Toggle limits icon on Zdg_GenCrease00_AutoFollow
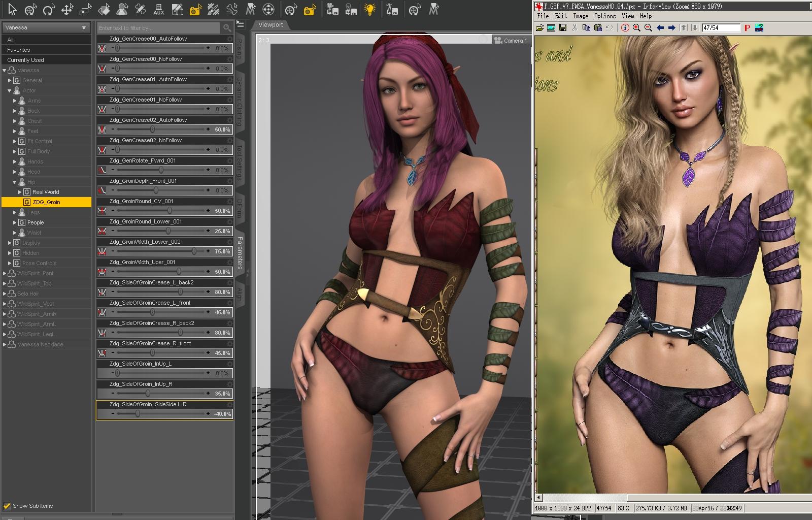 [102, 48]
